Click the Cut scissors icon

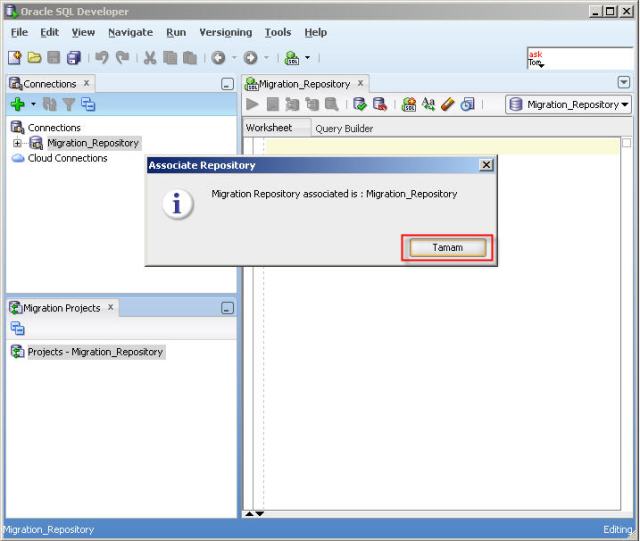click(150, 58)
